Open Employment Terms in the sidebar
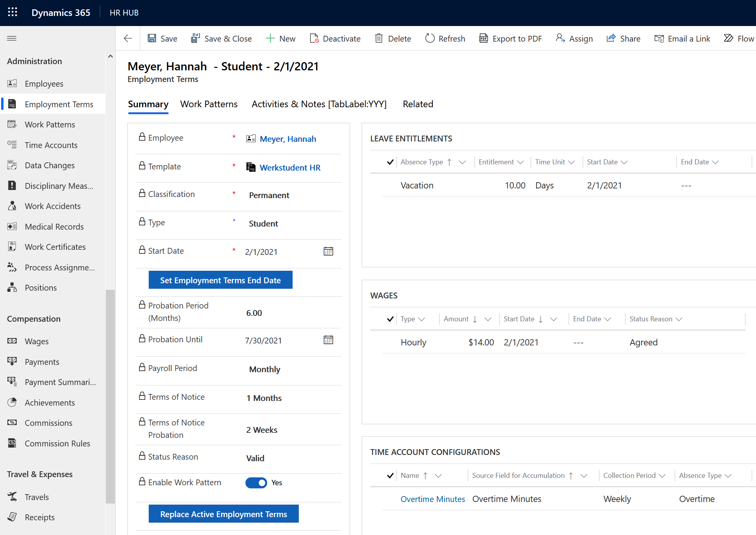The height and width of the screenshot is (535, 756). (53, 104)
